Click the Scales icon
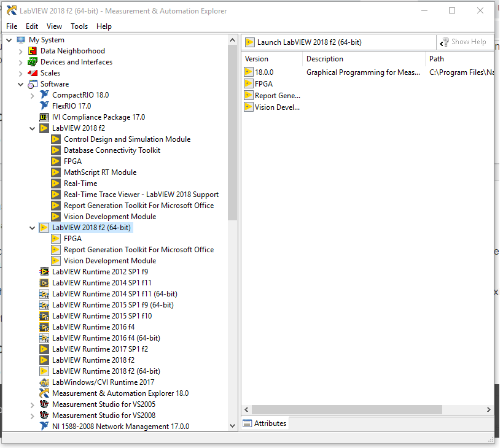The image size is (503, 448). tap(33, 73)
